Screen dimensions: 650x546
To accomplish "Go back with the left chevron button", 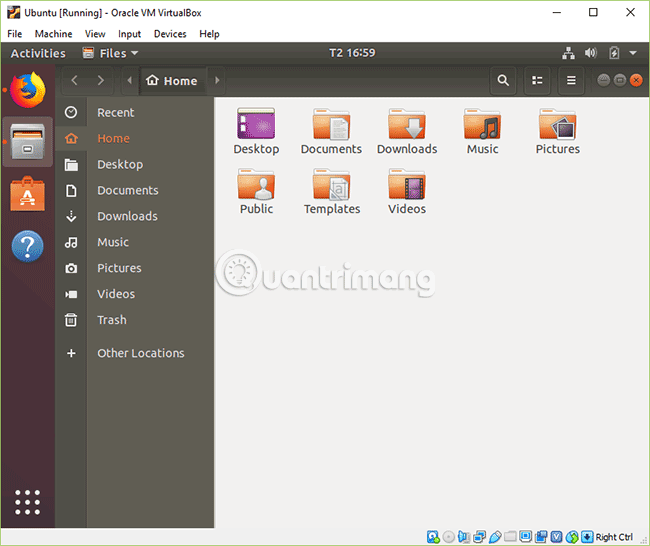I will pos(75,80).
